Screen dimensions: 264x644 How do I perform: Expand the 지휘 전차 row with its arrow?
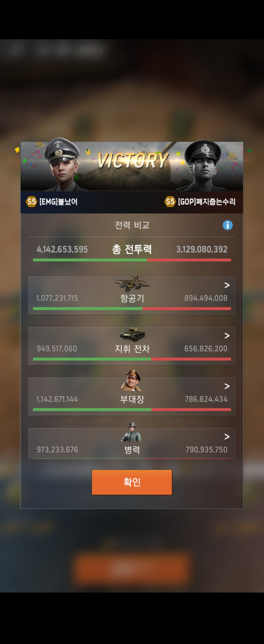pyautogui.click(x=227, y=335)
